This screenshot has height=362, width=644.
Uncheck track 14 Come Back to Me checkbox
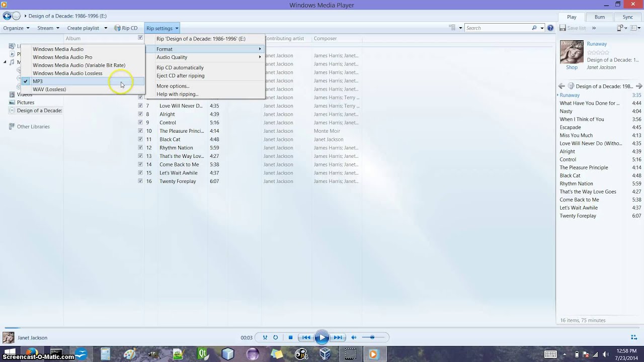tap(140, 164)
